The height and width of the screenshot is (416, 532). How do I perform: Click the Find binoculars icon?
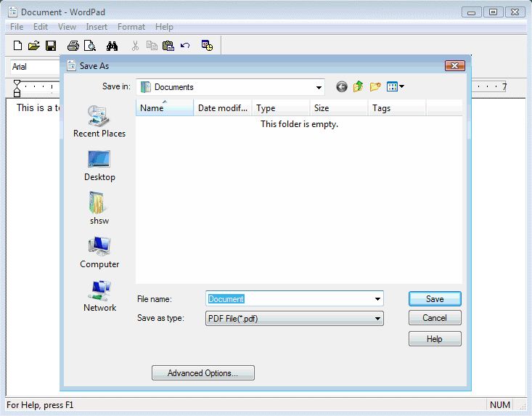tap(112, 46)
